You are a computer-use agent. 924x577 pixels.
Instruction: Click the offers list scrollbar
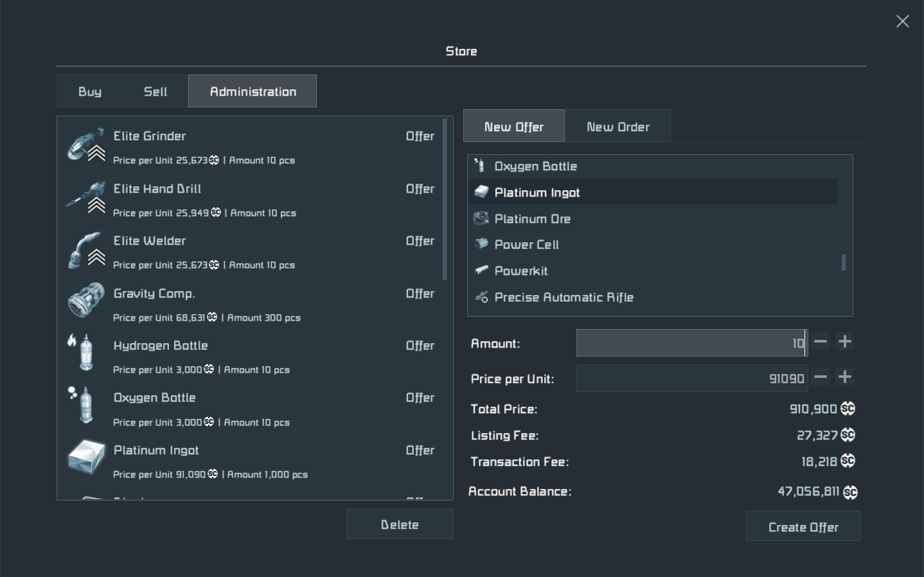[445, 199]
